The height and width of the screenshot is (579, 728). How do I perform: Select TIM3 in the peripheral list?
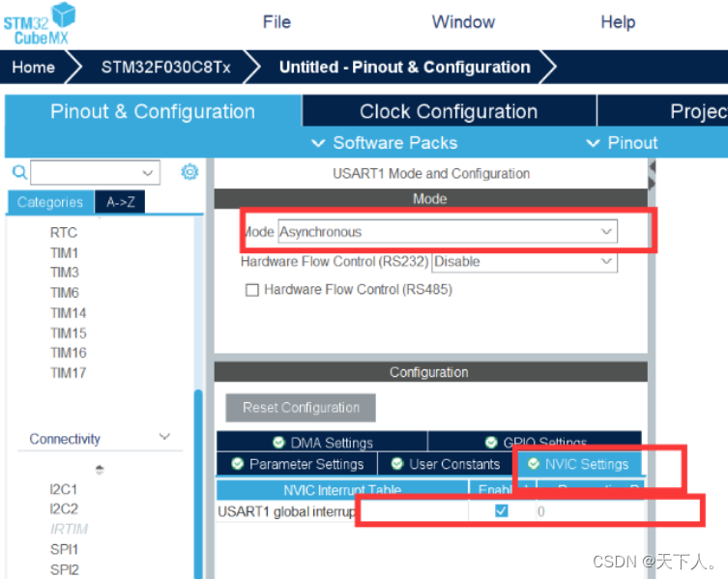coord(65,272)
